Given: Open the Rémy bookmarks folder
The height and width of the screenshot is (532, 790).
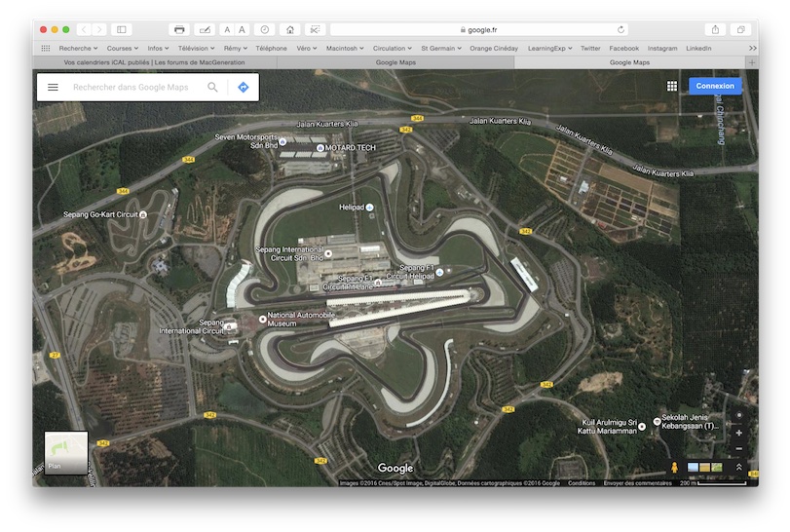Looking at the screenshot, I should 236,49.
